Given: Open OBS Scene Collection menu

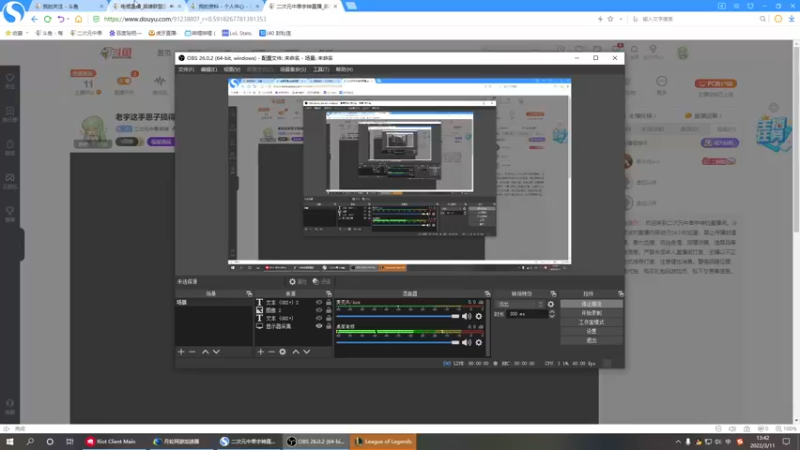Looking at the screenshot, I should (x=293, y=69).
